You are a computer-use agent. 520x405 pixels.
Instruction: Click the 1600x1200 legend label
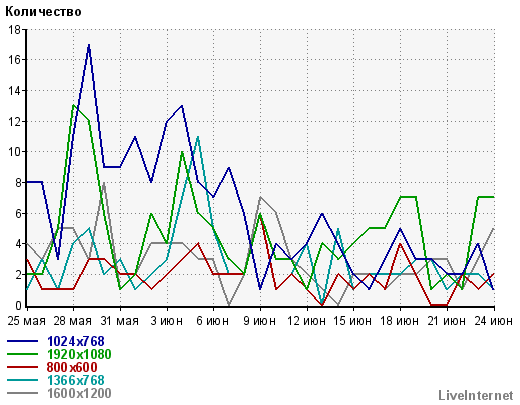[x=79, y=393]
